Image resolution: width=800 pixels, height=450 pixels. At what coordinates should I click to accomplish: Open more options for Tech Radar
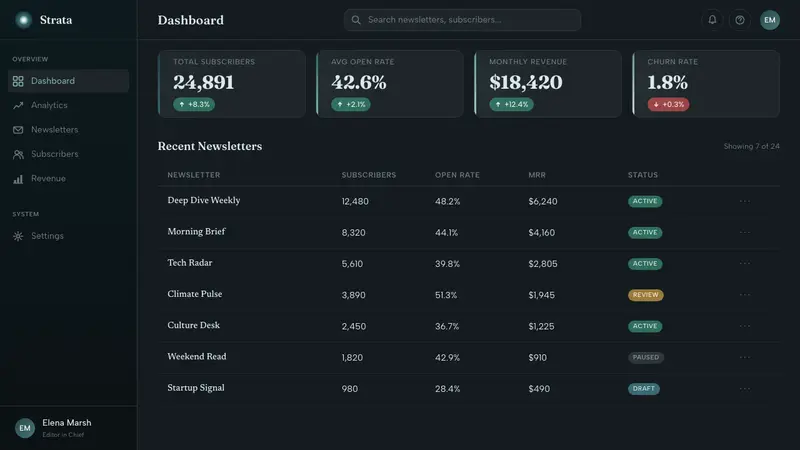pyautogui.click(x=745, y=263)
